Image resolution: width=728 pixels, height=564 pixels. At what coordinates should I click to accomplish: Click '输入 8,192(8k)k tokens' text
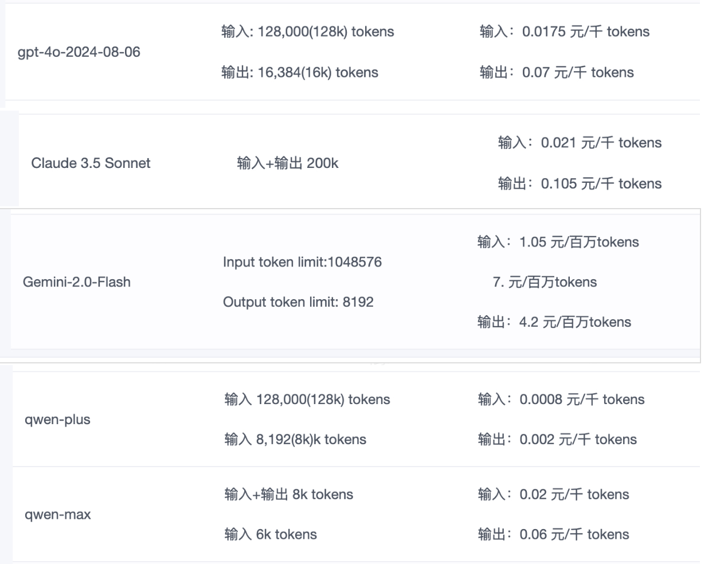[295, 440]
